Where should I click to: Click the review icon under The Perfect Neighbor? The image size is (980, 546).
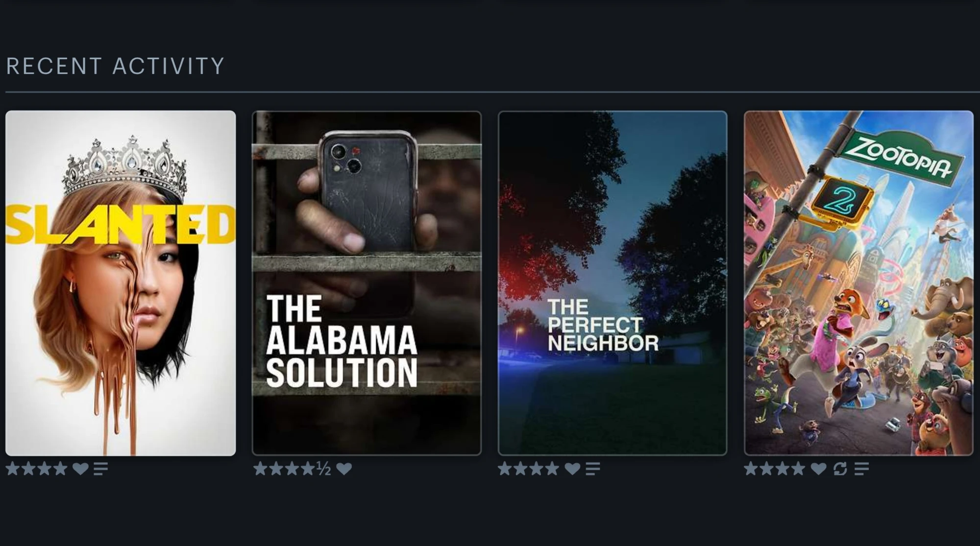593,469
